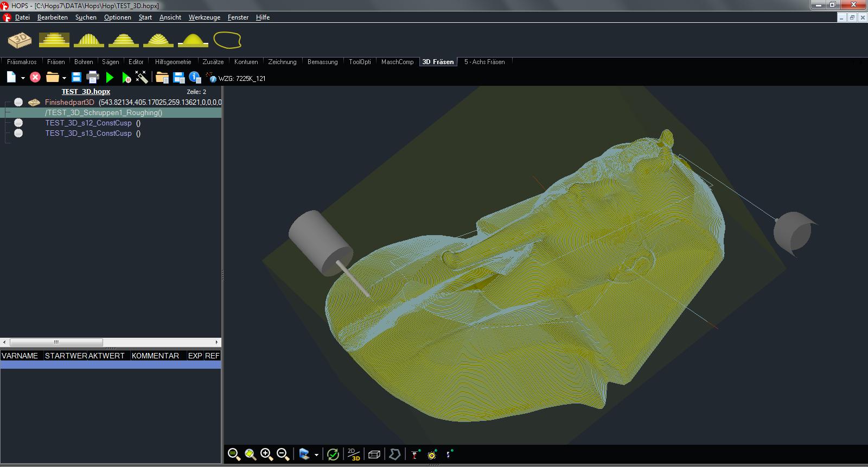Toggle the circle beside Finishedpart3D
The width and height of the screenshot is (868, 467).
pyautogui.click(x=18, y=102)
